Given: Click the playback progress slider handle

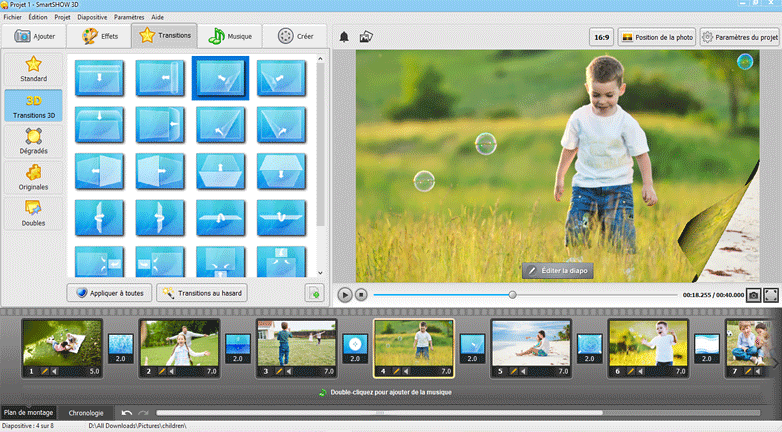Looking at the screenshot, I should point(512,295).
